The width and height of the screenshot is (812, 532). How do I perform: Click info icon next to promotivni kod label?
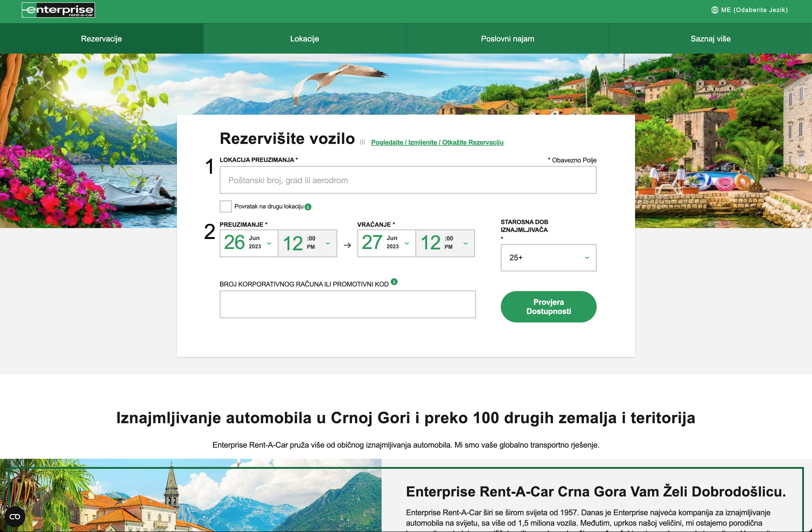point(394,282)
